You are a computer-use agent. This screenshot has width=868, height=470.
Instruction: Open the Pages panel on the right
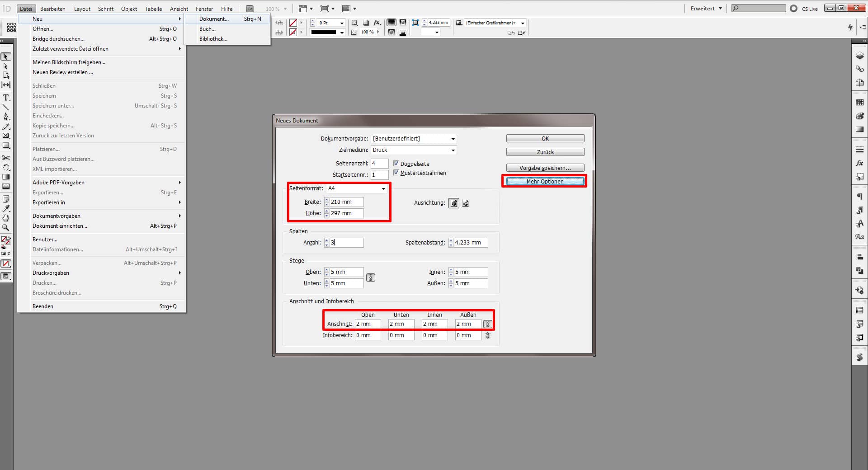pos(860,82)
